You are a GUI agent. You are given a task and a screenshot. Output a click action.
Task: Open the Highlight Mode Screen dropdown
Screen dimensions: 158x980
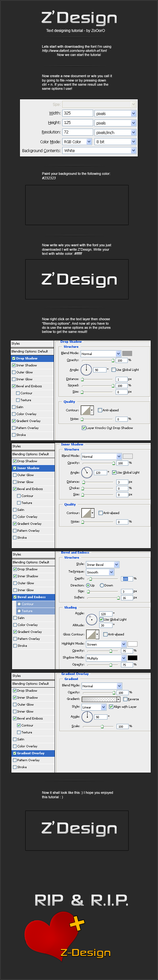coord(106,644)
